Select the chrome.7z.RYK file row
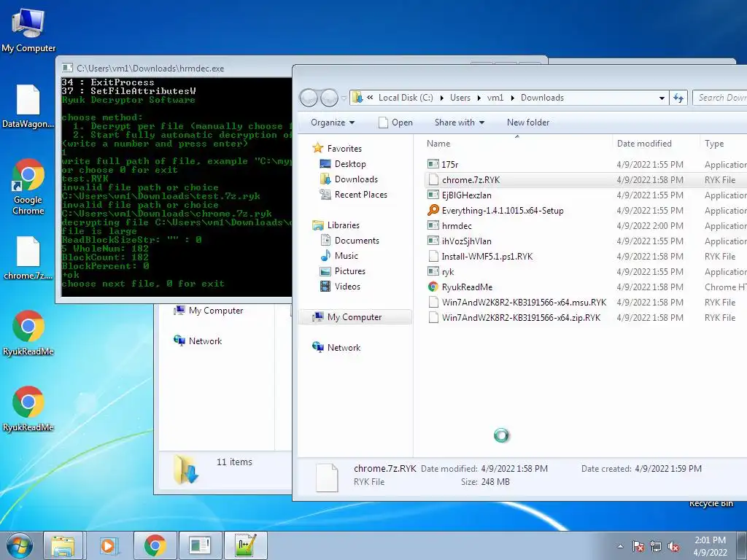This screenshot has height=560, width=747. click(585, 180)
